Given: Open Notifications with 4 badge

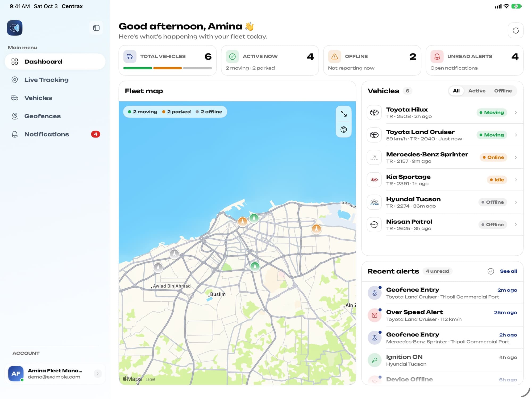Looking at the screenshot, I should [55, 134].
